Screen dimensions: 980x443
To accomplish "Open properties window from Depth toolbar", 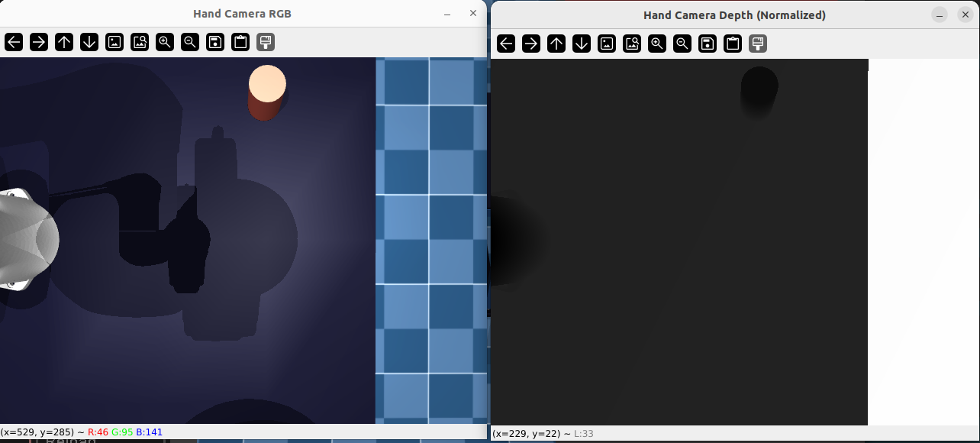I will [758, 44].
